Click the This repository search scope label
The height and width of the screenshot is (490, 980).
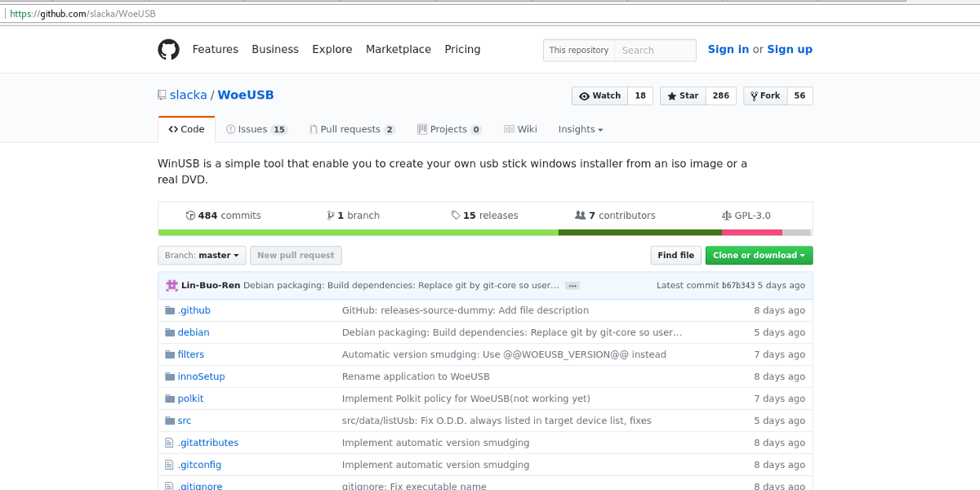pos(579,51)
